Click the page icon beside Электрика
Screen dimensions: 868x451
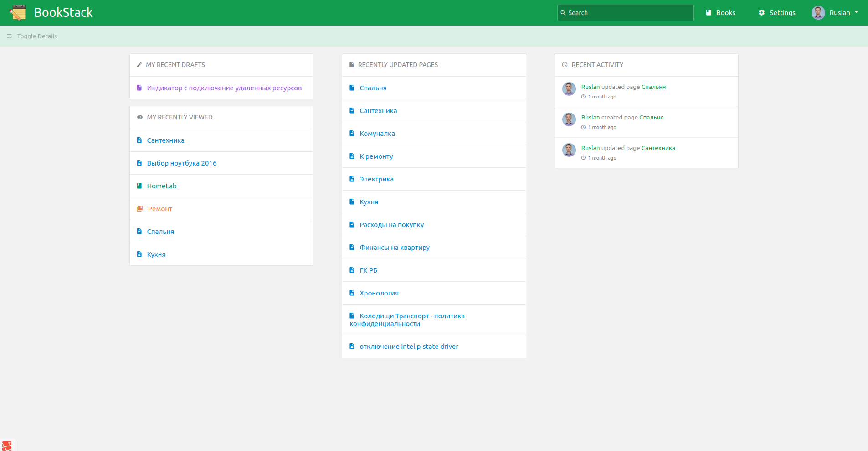coord(352,179)
